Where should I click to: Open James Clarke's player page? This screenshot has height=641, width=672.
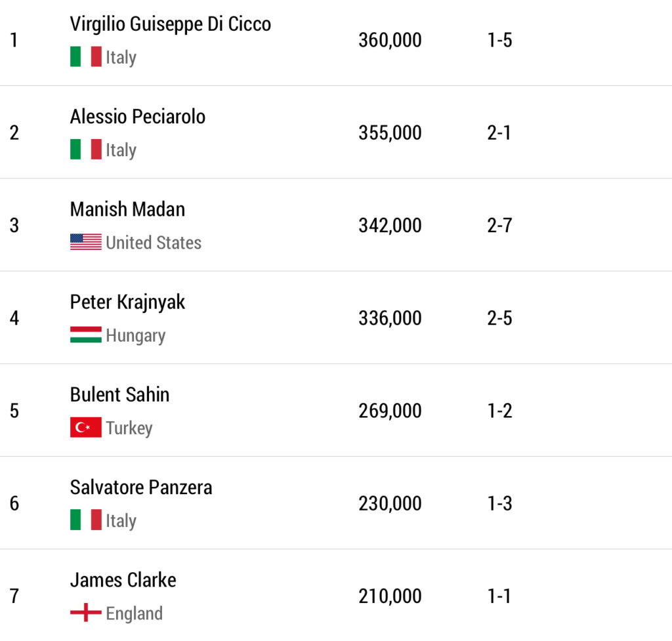point(123,580)
